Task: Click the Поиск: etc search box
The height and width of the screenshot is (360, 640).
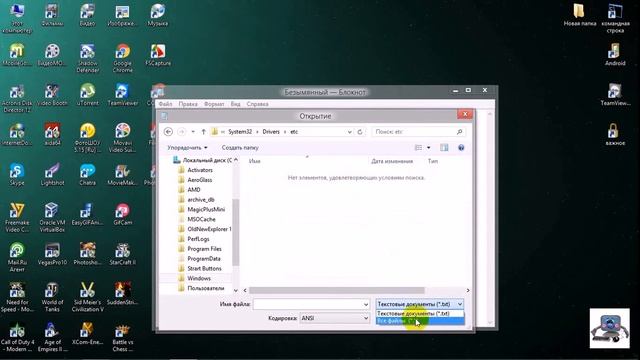Action: click(418, 132)
